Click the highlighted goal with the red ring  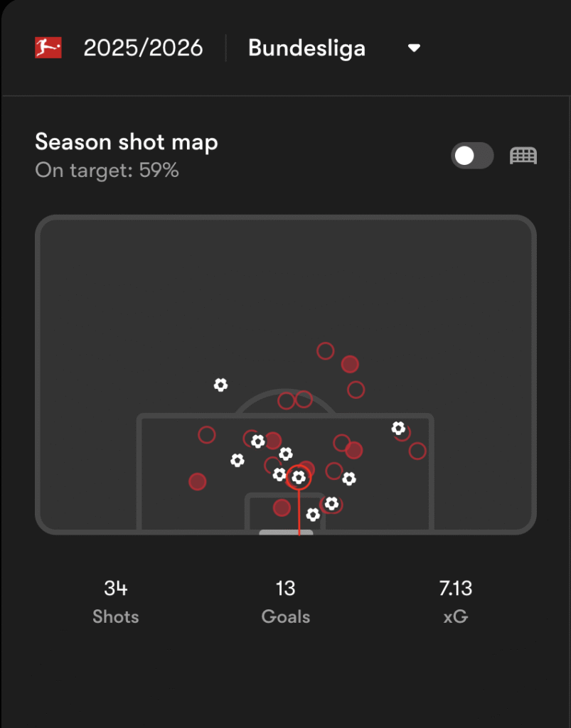pyautogui.click(x=299, y=478)
